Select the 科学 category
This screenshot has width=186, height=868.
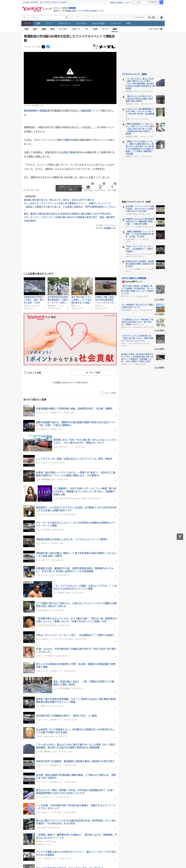click(95, 29)
